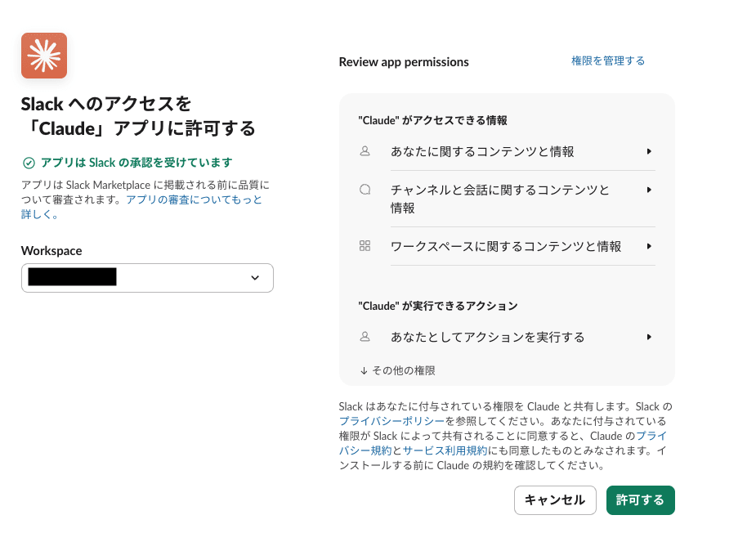756x542 pixels.
Task: Open the 権限を管理する link
Action: pos(608,60)
